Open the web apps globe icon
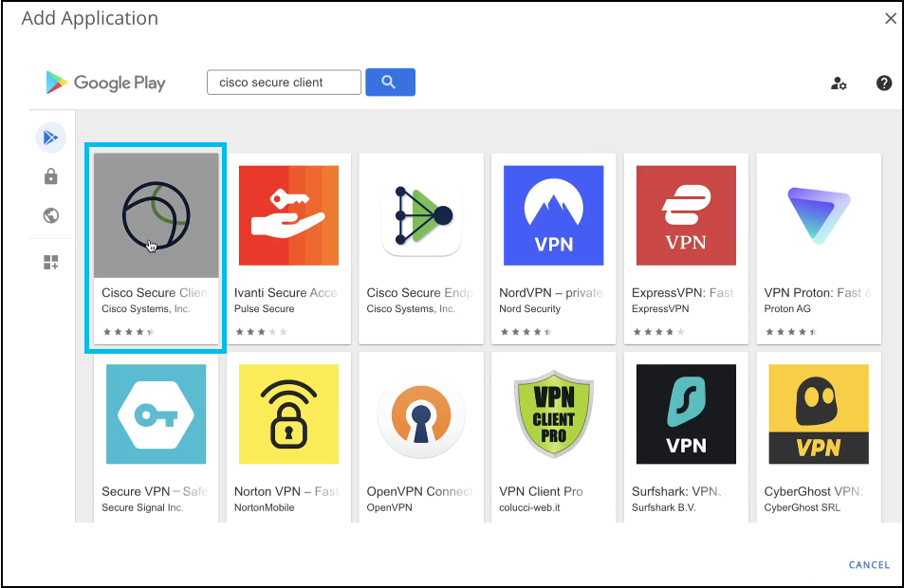The width and height of the screenshot is (904, 588). pyautogui.click(x=50, y=215)
